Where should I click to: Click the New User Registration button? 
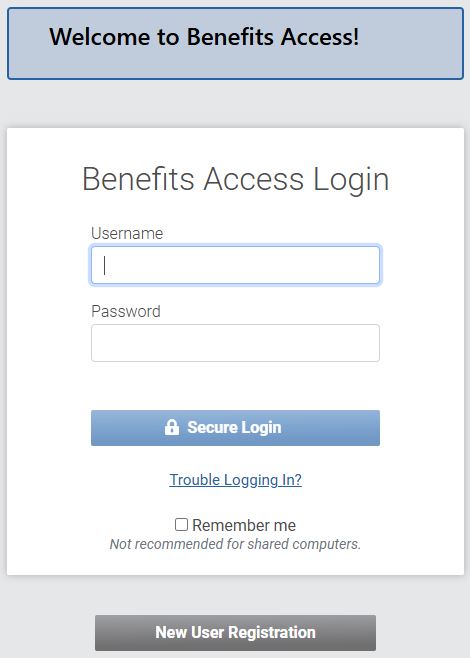pos(235,633)
